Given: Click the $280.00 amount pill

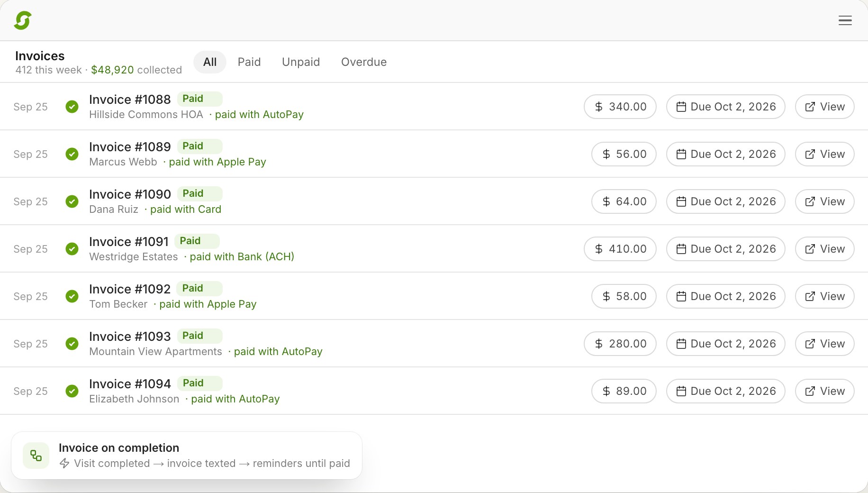Looking at the screenshot, I should click(x=620, y=344).
